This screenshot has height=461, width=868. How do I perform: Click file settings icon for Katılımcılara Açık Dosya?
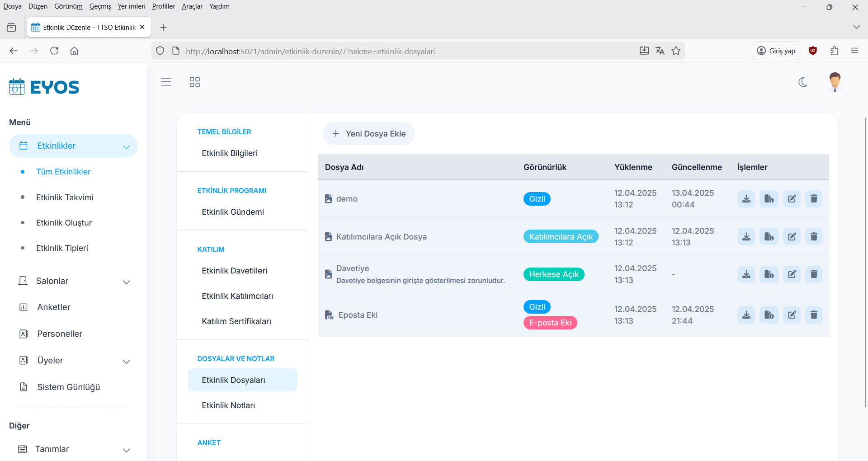(769, 237)
